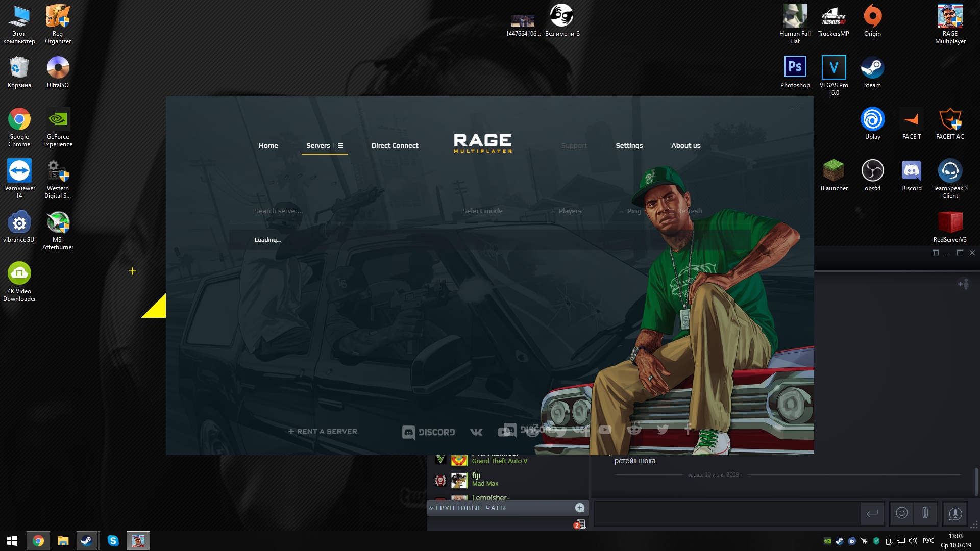This screenshot has height=551, width=980.
Task: Click the Search server input field
Action: click(x=279, y=211)
